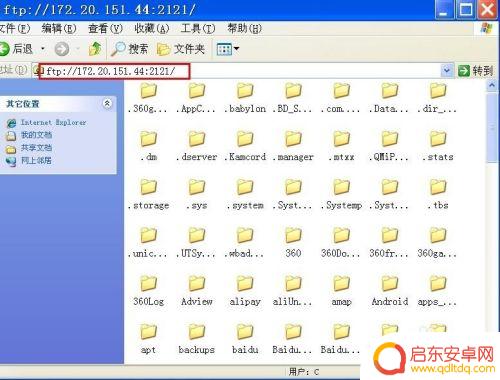500x380 pixels.
Task: Select the .dm folder
Action: click(148, 147)
